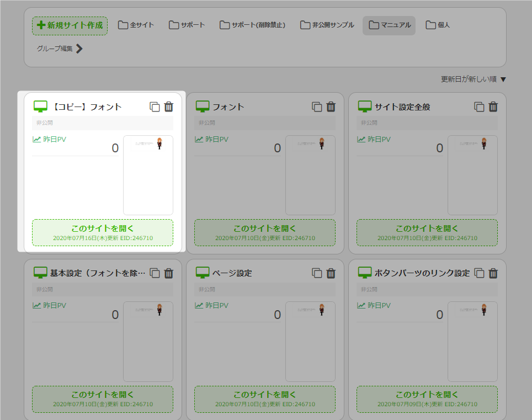
Task: Click monitor icon beside フォント title
Action: click(x=203, y=107)
